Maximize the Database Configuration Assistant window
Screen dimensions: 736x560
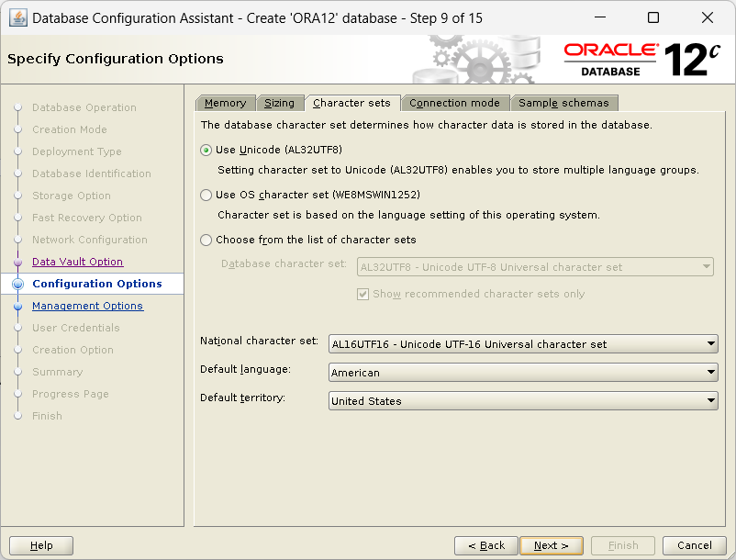[x=653, y=17]
